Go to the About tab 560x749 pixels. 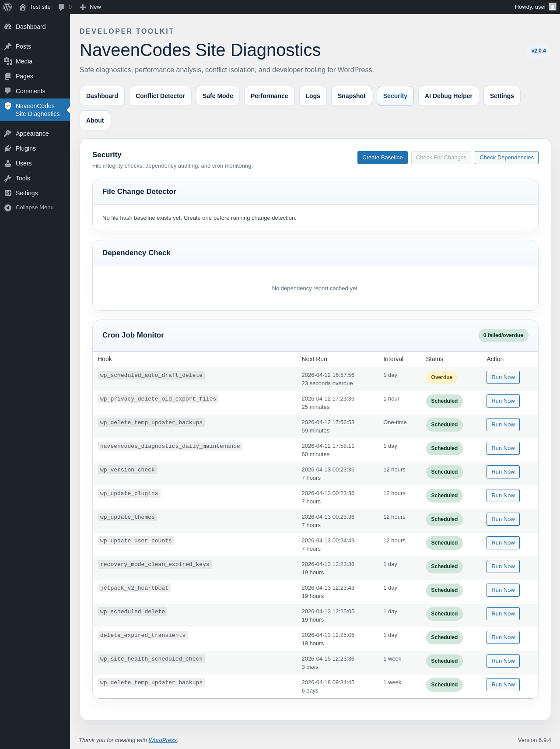click(x=95, y=120)
